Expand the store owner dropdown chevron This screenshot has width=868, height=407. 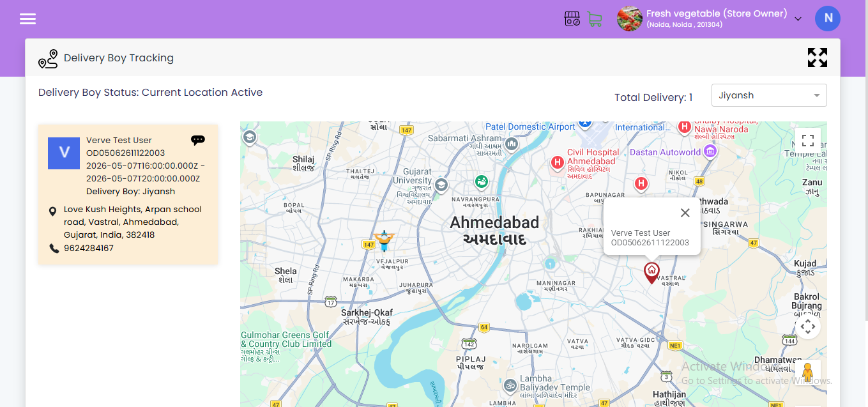tap(798, 19)
